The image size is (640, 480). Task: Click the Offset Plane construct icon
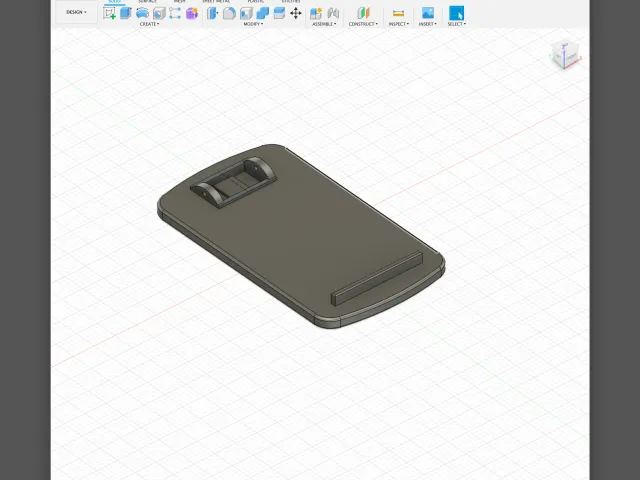click(x=363, y=13)
